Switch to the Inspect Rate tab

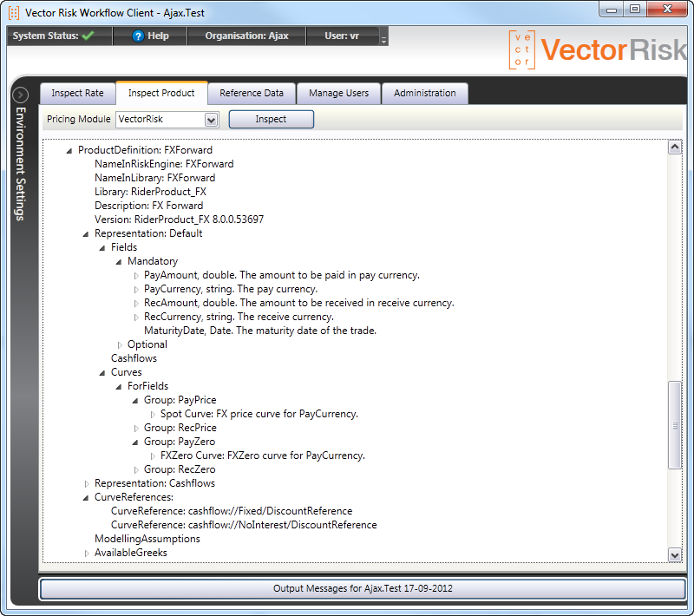(77, 93)
